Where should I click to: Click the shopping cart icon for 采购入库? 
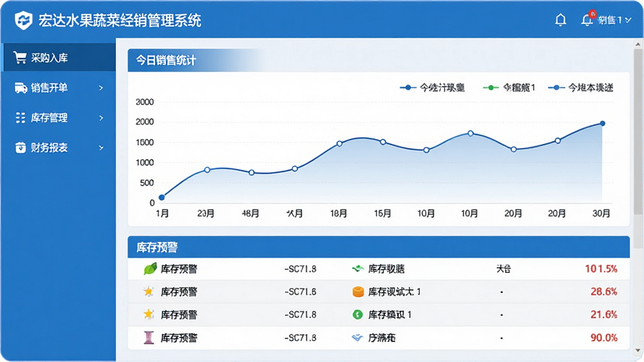pos(19,57)
